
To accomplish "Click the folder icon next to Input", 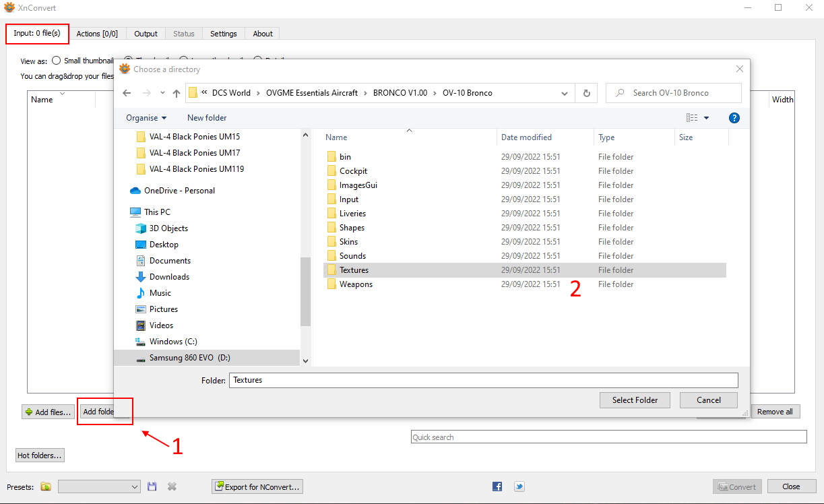I will click(331, 199).
